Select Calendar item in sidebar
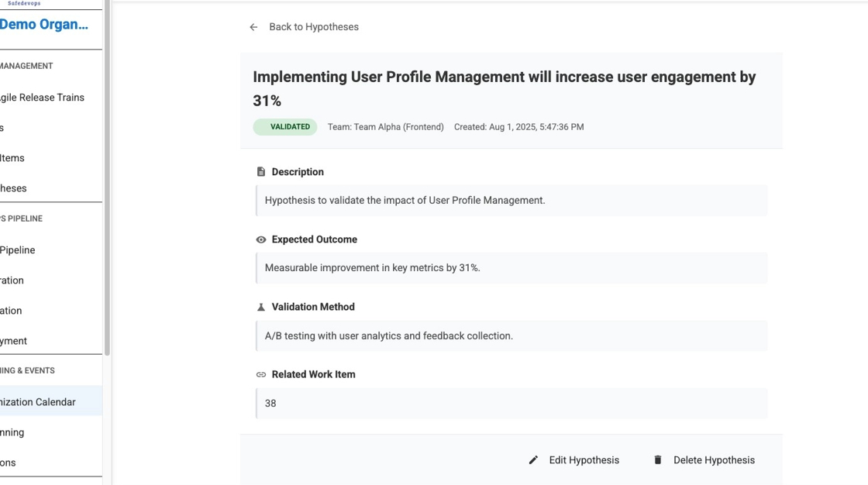 38,402
